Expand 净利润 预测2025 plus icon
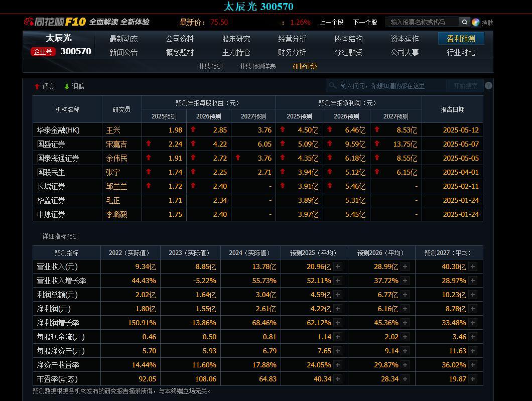The image size is (532, 401). [x=338, y=309]
